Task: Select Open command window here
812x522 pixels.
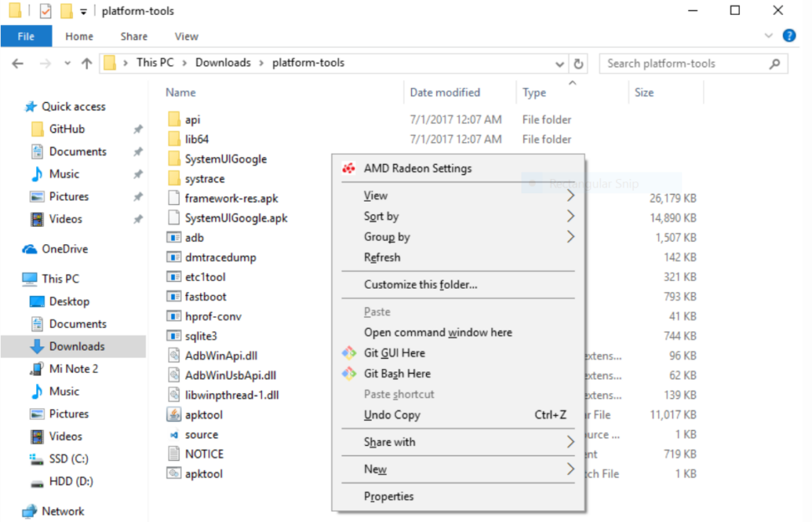Action: point(458,332)
